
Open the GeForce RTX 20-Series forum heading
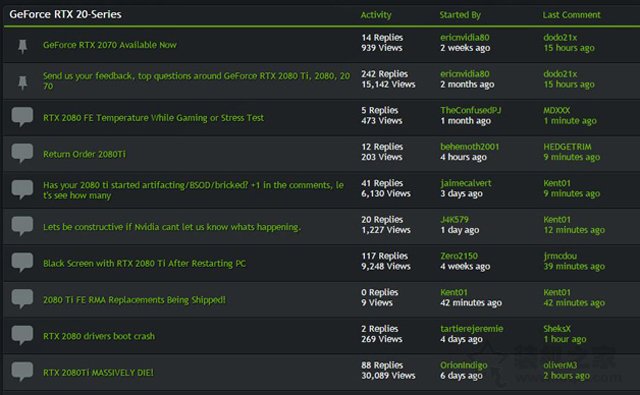(65, 14)
